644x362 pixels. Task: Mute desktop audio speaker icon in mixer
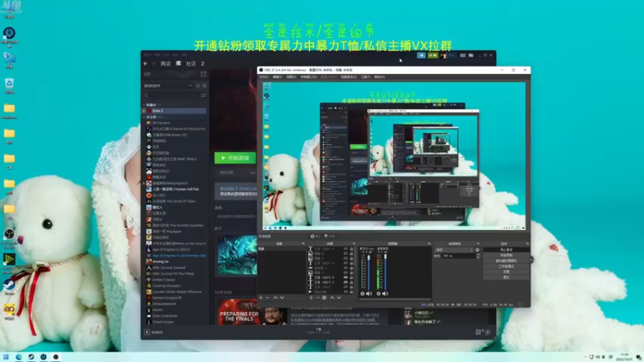385,294
